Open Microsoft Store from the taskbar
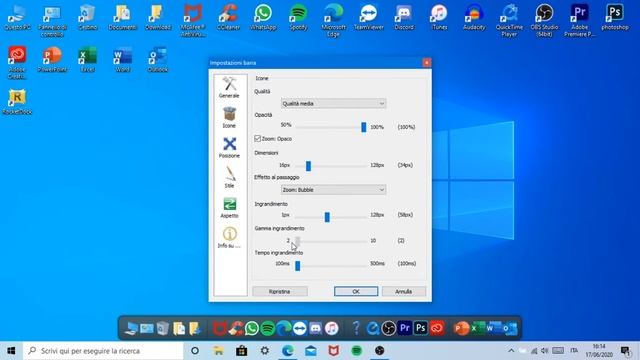Image resolution: width=640 pixels, height=360 pixels. 242,351
